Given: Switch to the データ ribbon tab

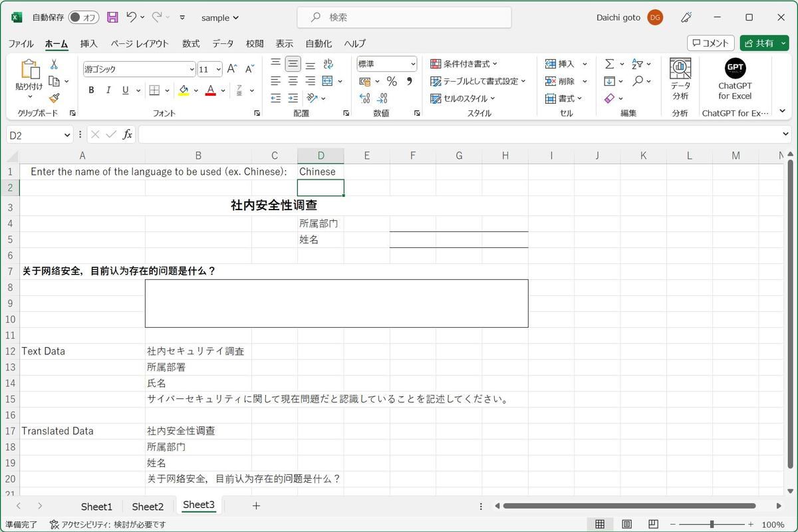Looking at the screenshot, I should tap(223, 43).
